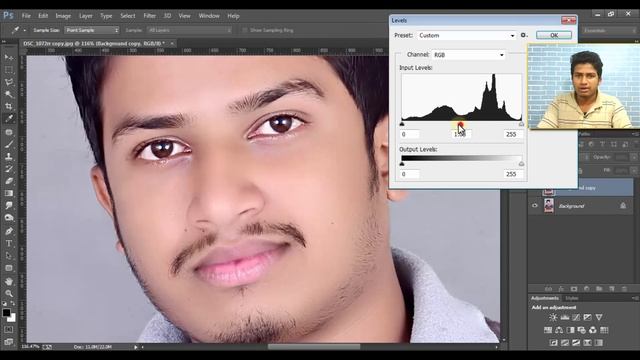Select the Path Selection tool

pos(9,256)
